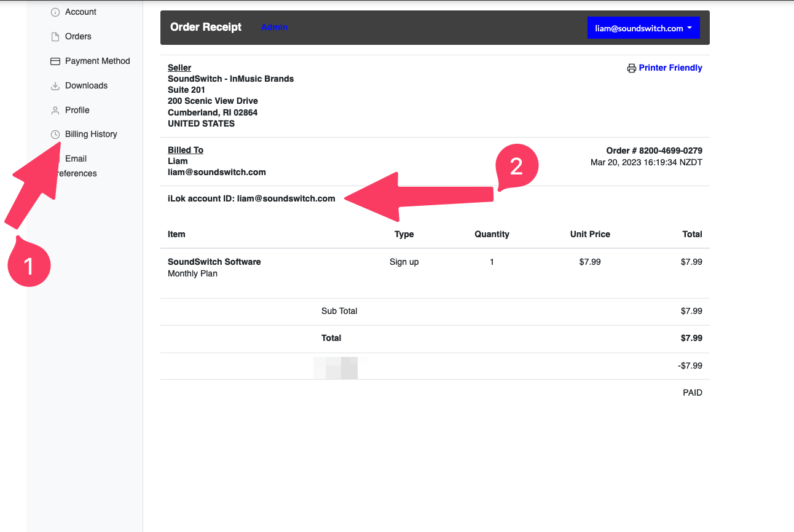Click UNITED STATES in seller address
The image size is (794, 532).
click(x=201, y=123)
